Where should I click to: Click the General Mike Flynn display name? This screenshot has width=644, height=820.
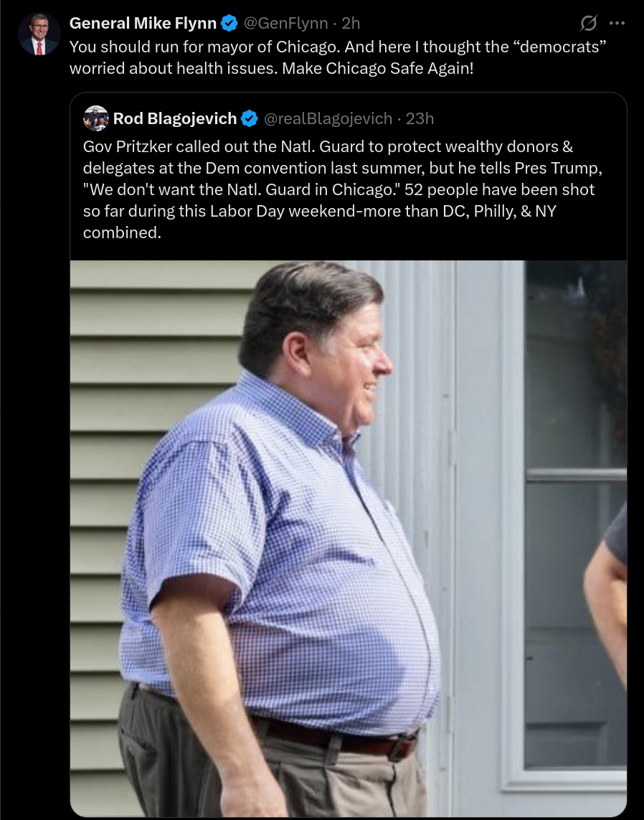tap(143, 23)
